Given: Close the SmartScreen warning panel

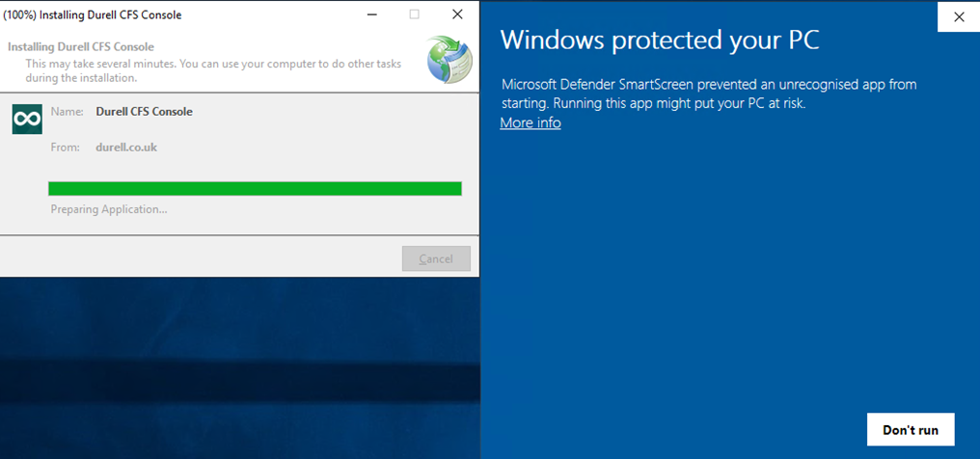Looking at the screenshot, I should (x=959, y=16).
